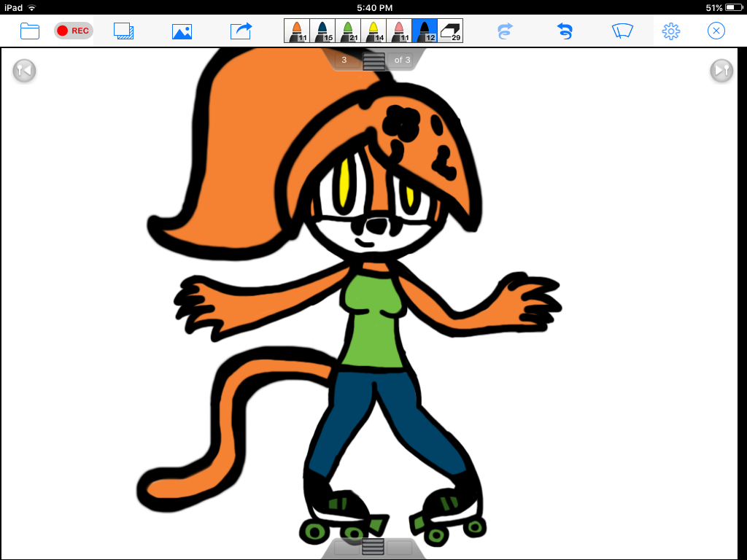Image resolution: width=747 pixels, height=560 pixels.
Task: Open settings gear
Action: coord(671,31)
